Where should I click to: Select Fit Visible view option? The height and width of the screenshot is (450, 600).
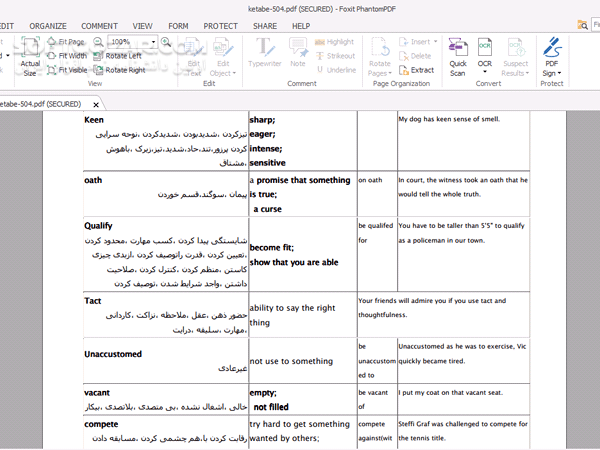pos(68,70)
